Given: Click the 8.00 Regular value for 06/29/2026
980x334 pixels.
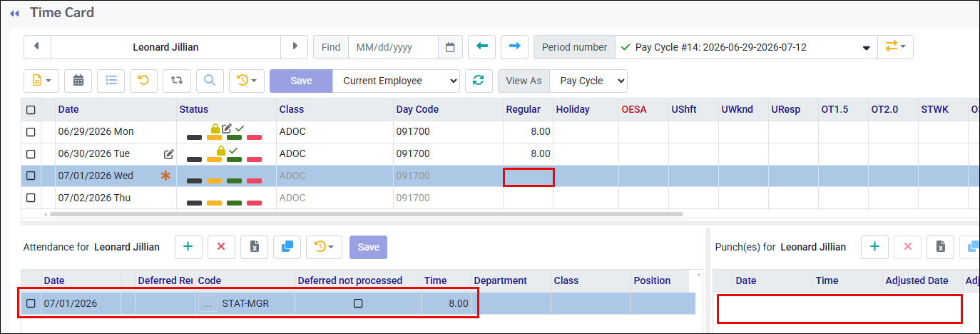Looking at the screenshot, I should 540,132.
